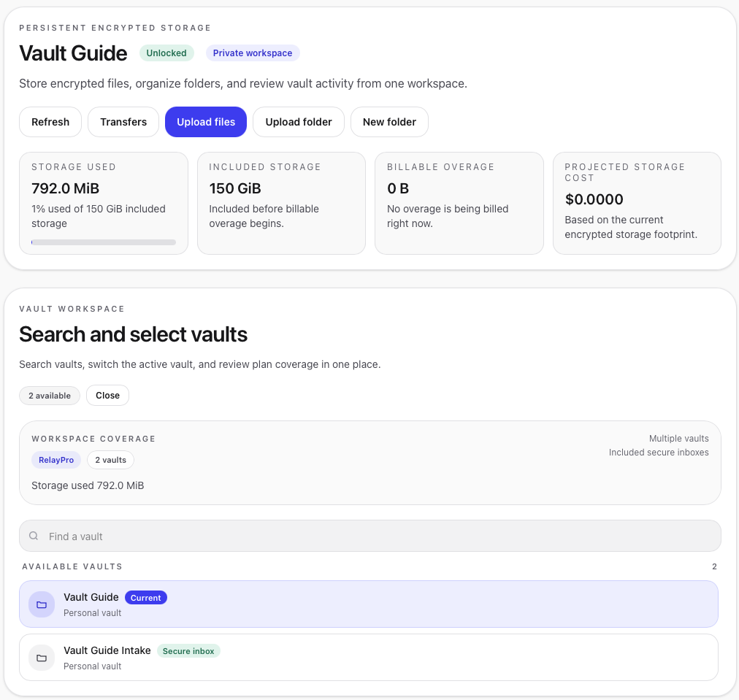
Task: Click the Vault Guide Intake folder icon
Action: click(x=42, y=658)
